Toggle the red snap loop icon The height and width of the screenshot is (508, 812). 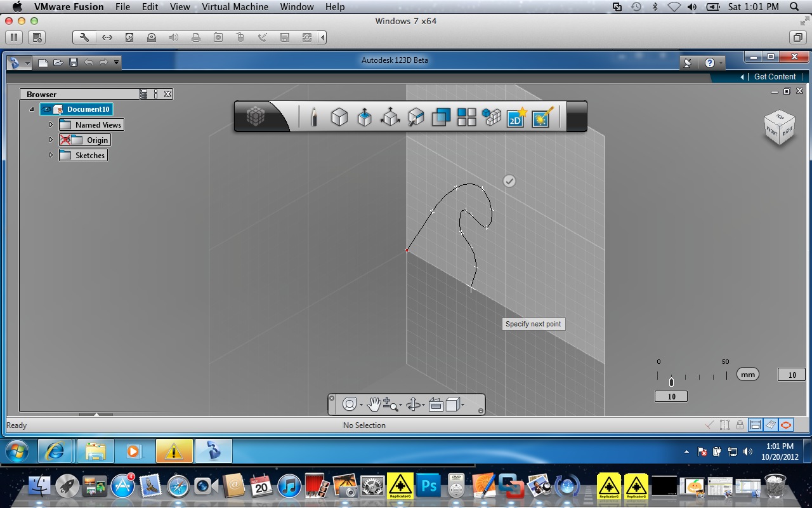tap(787, 425)
